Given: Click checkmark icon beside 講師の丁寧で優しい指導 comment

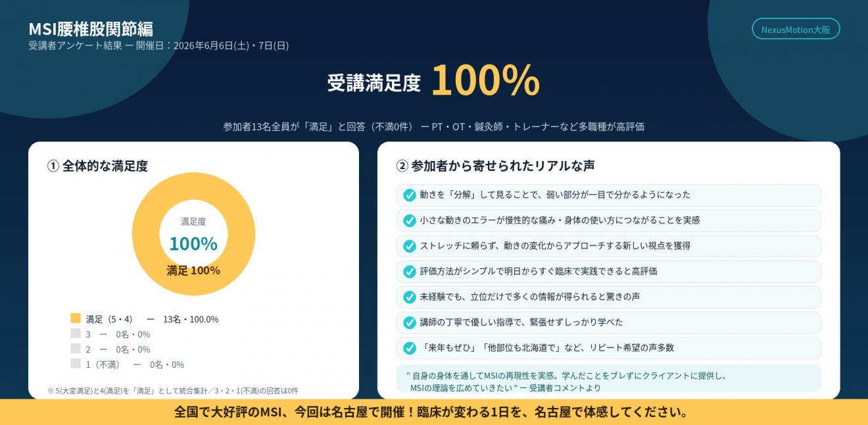Looking at the screenshot, I should click(410, 322).
